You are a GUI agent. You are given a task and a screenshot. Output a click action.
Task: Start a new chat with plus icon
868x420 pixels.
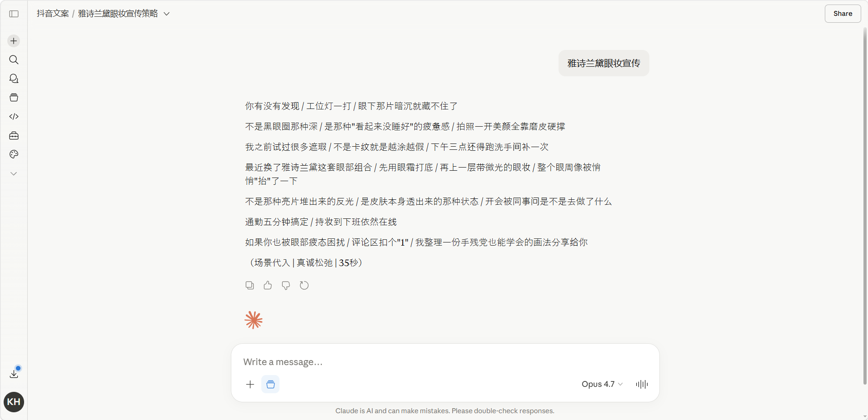coord(14,41)
